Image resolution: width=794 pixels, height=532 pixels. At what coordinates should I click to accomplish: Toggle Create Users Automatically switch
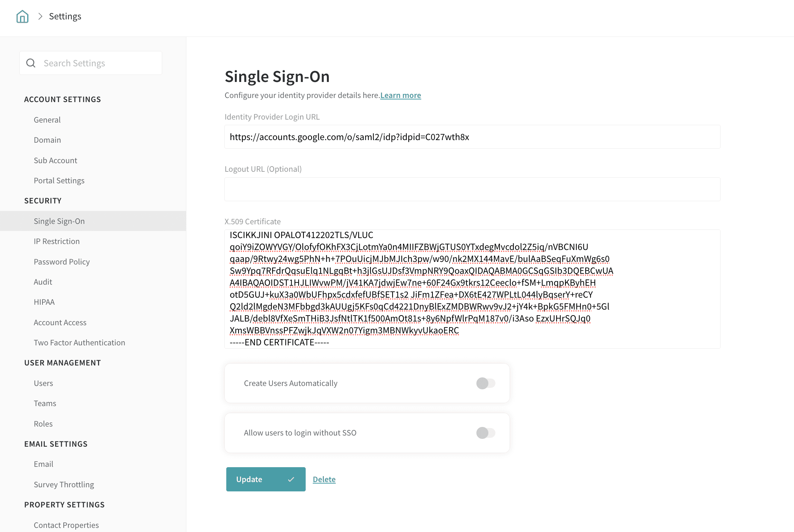click(x=485, y=383)
